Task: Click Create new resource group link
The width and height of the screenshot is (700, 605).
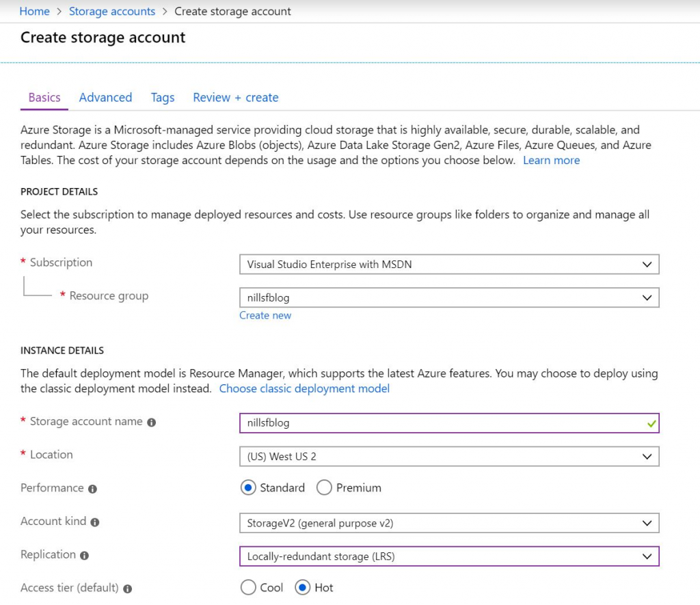Action: click(x=265, y=315)
